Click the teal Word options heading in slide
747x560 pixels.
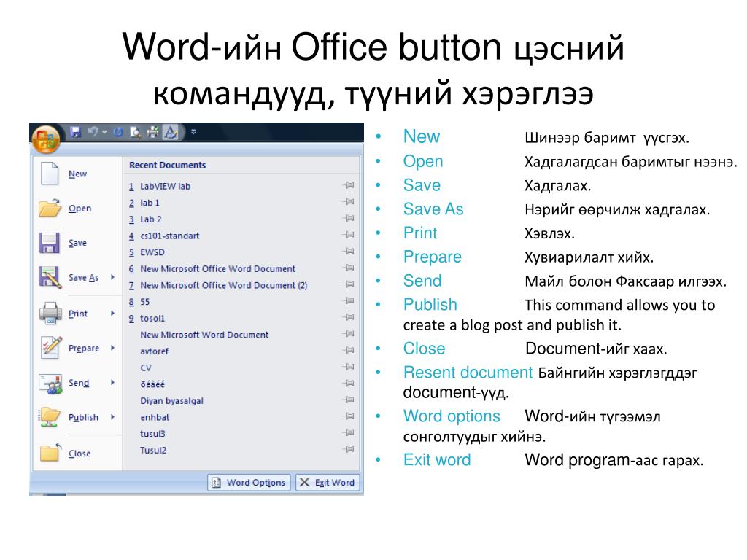click(x=452, y=416)
